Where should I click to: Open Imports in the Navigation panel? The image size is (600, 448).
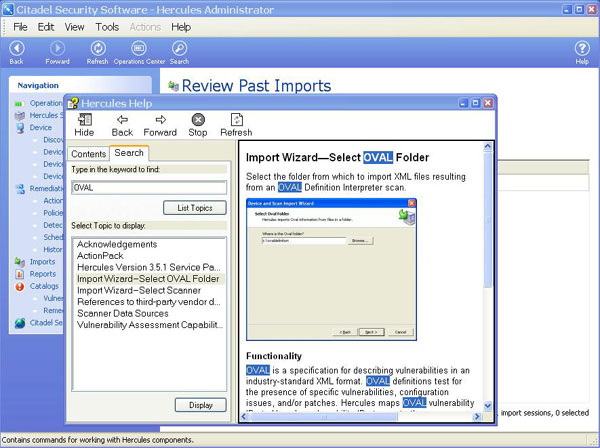(42, 262)
